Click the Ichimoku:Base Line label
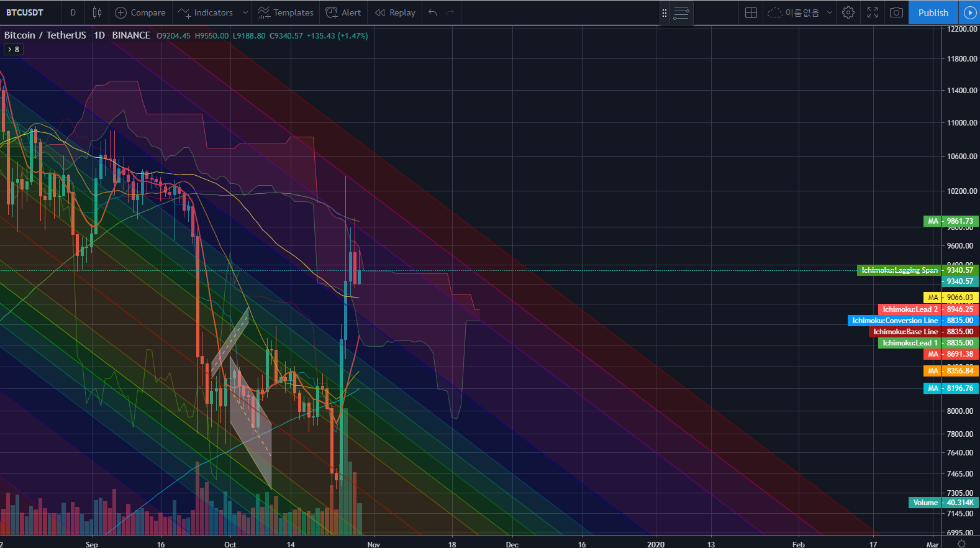The height and width of the screenshot is (548, 980). [x=905, y=332]
